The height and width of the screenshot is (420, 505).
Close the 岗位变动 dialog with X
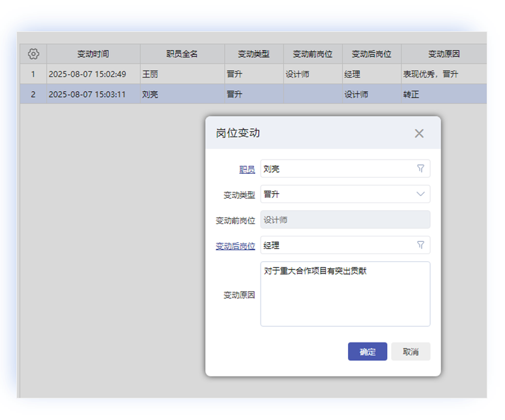tap(419, 133)
